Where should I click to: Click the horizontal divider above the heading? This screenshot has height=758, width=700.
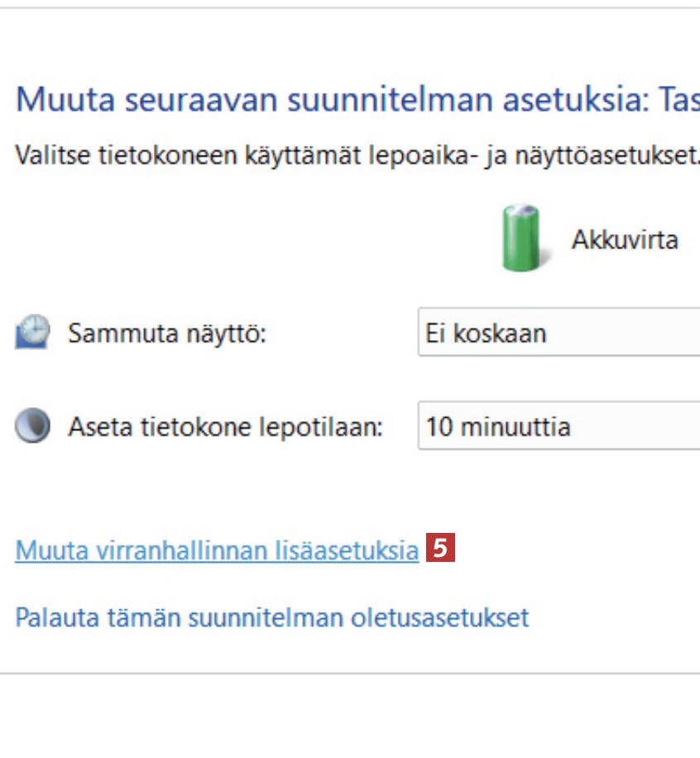point(350,8)
